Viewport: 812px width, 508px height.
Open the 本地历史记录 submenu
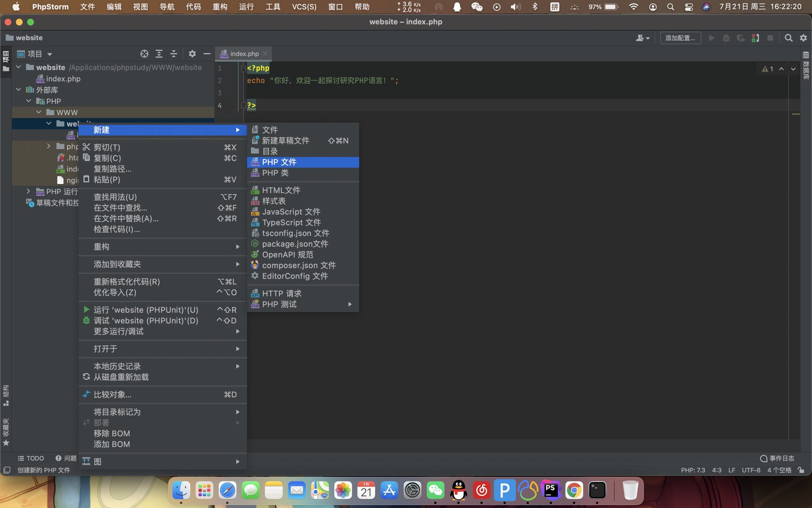[163, 366]
